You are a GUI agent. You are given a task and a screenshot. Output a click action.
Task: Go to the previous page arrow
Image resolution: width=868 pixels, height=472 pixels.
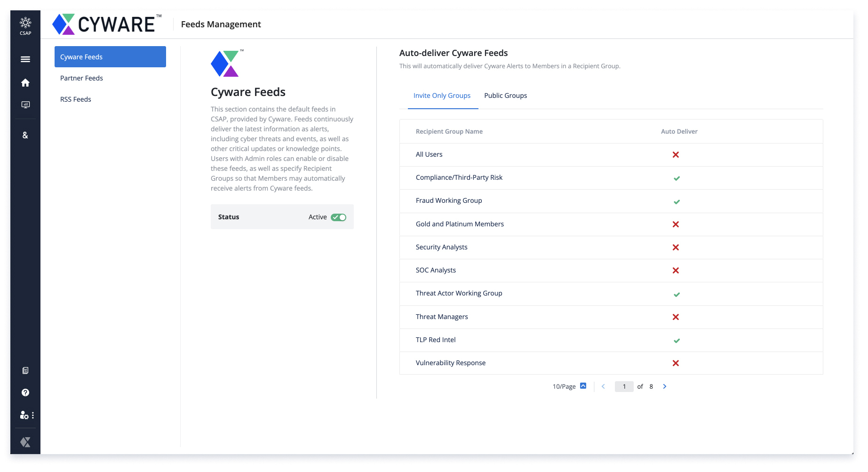tap(603, 386)
